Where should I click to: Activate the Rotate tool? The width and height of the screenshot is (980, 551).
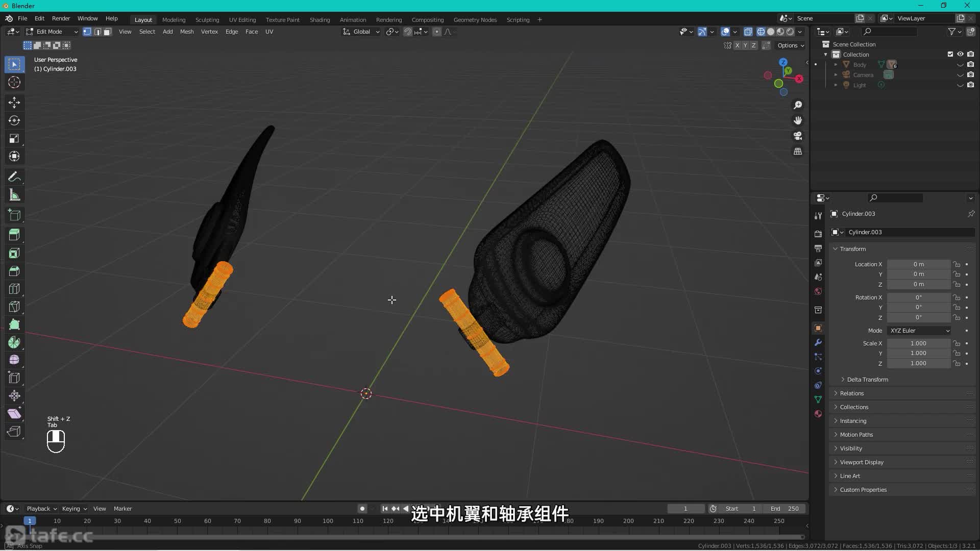14,120
